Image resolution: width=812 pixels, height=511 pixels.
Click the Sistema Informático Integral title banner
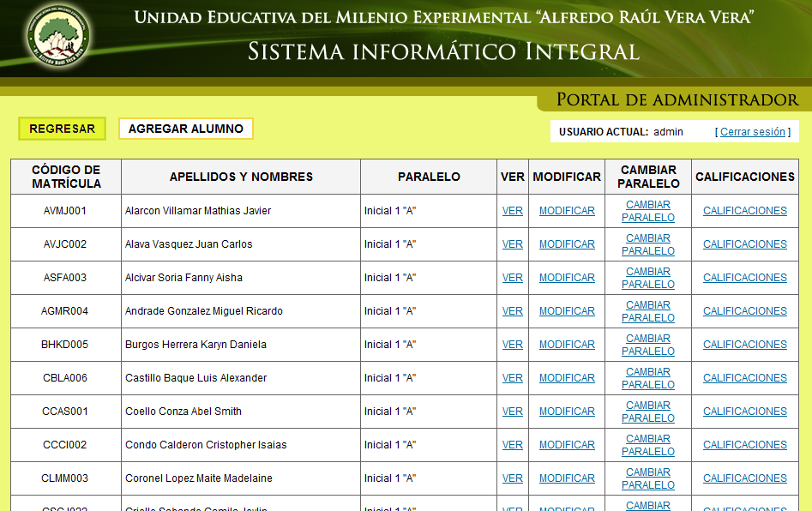point(443,51)
